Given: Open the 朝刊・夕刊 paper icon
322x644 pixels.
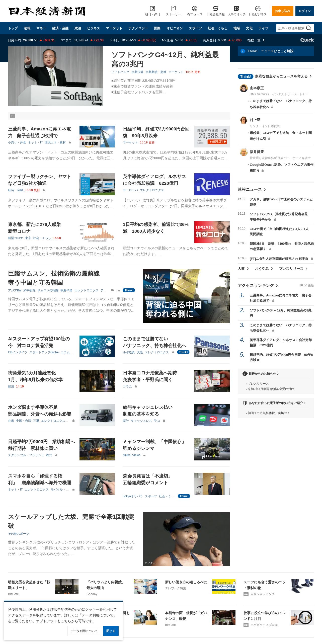Looking at the screenshot, I should [x=152, y=9].
